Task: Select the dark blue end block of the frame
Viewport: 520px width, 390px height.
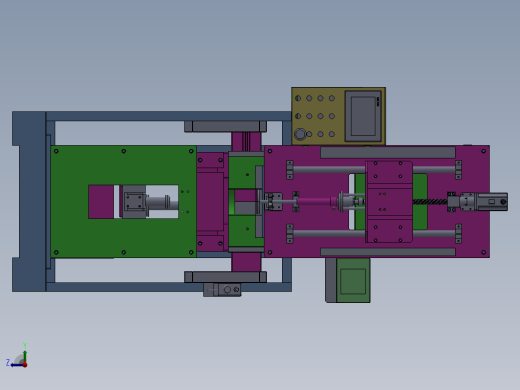Action: coord(29,202)
